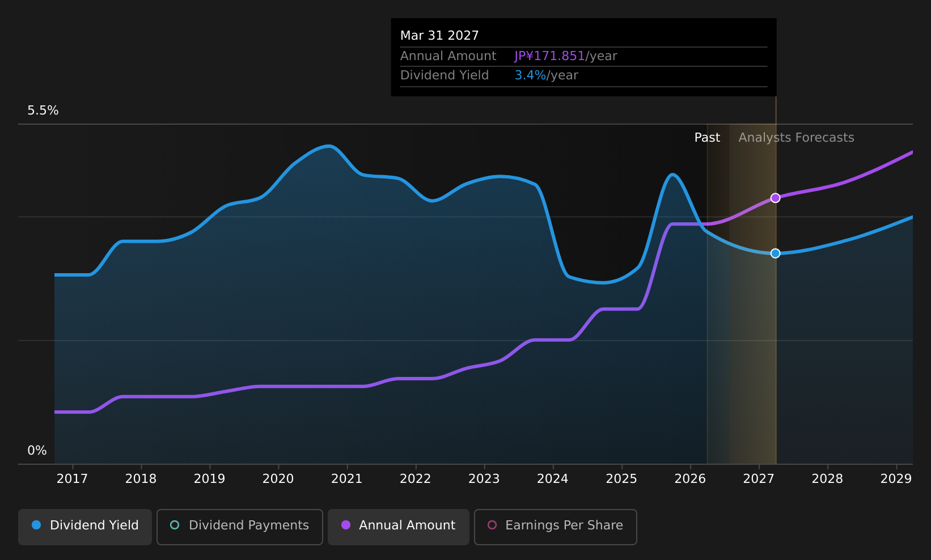The height and width of the screenshot is (560, 931).
Task: Click the 2020 x-axis label
Action: click(x=278, y=479)
